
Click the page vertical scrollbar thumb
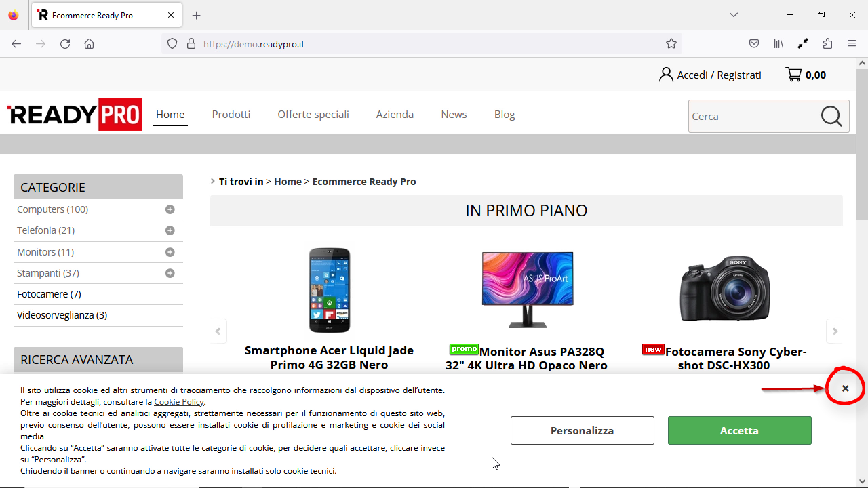(862, 143)
